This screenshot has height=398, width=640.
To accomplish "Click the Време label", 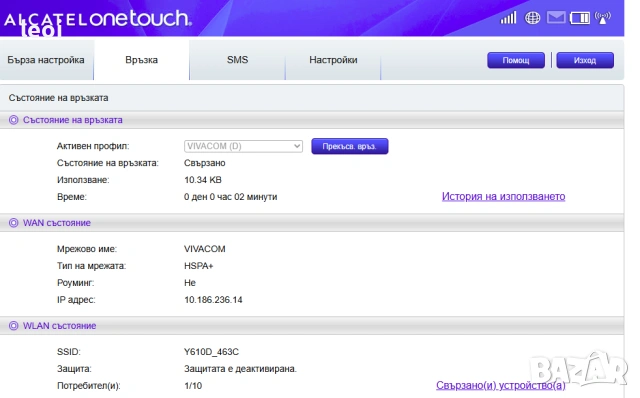I will 72,197.
